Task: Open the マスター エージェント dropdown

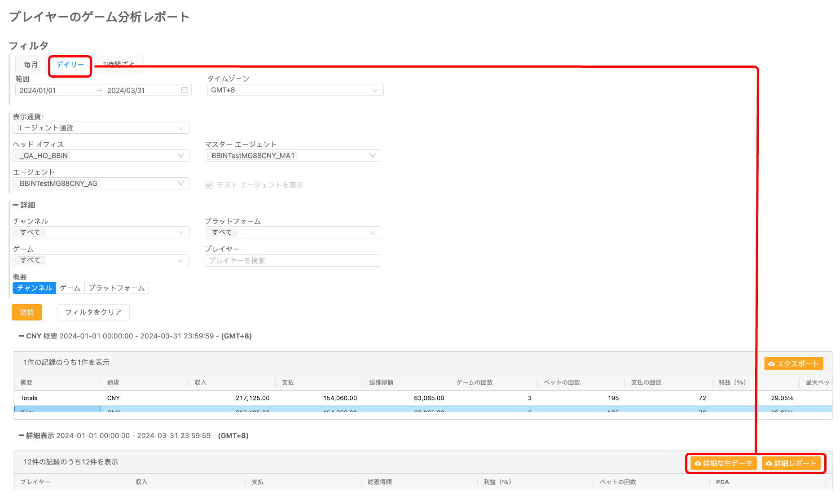Action: tap(292, 156)
